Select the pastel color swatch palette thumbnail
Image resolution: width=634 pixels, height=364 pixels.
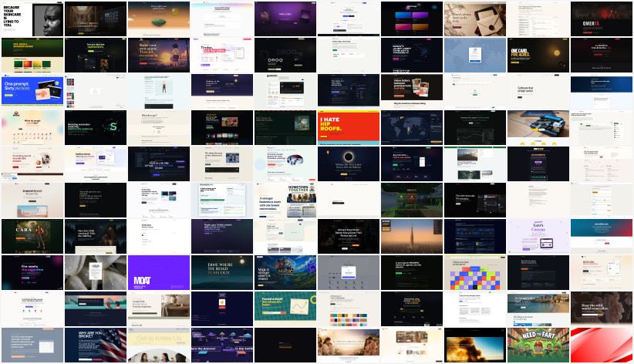(349, 308)
